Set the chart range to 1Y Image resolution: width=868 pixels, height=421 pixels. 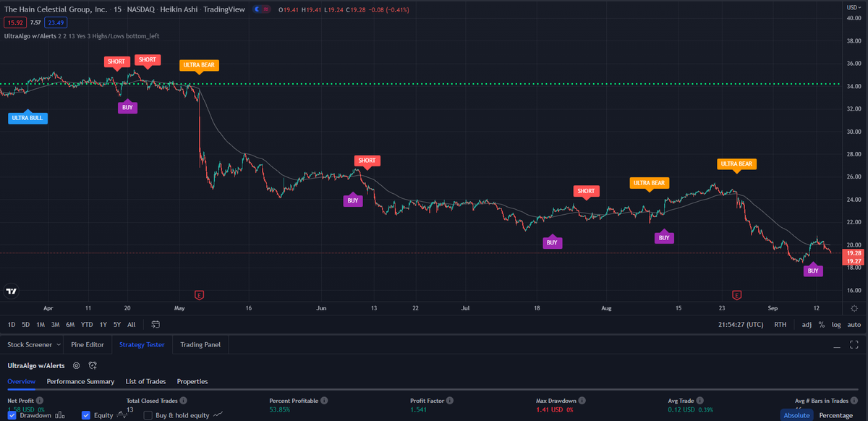tap(103, 325)
